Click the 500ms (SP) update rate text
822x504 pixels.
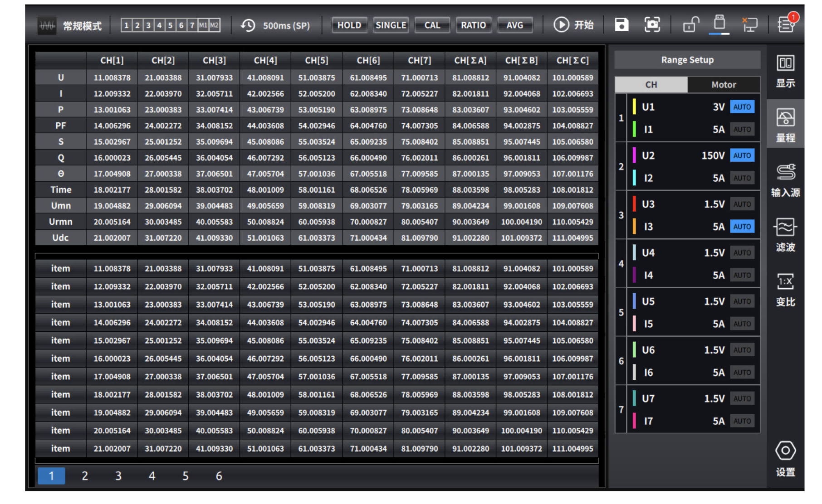[286, 26]
